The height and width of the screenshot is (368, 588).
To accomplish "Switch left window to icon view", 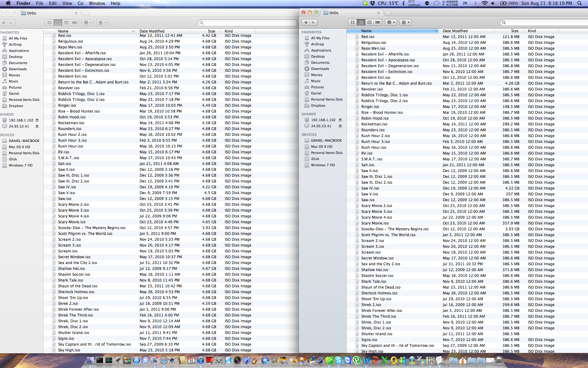I will (x=49, y=23).
